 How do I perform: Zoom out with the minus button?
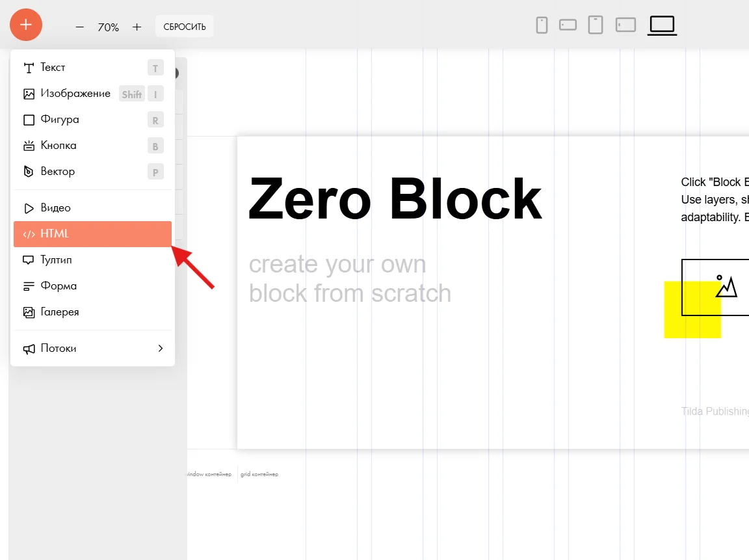[80, 27]
